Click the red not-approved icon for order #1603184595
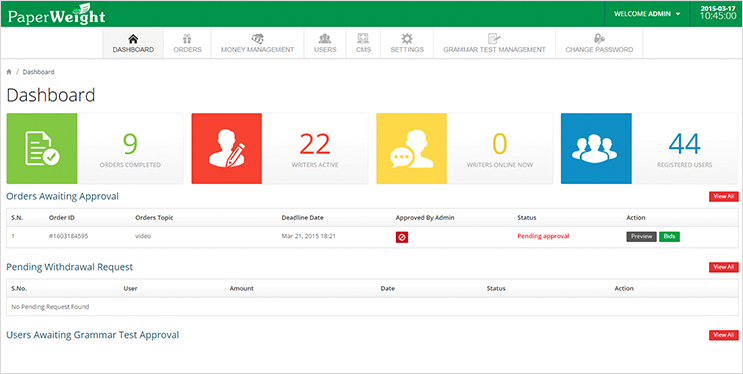Image resolution: width=743 pixels, height=374 pixels. (x=402, y=237)
